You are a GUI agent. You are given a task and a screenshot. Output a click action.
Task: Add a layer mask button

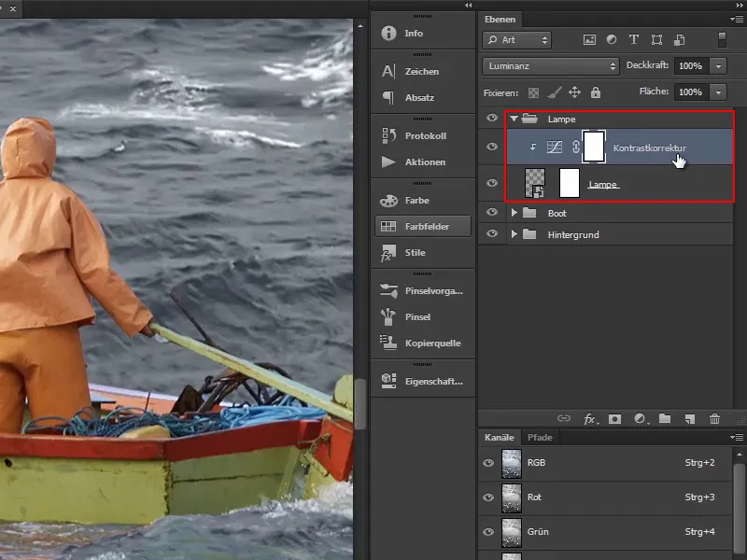[614, 418]
